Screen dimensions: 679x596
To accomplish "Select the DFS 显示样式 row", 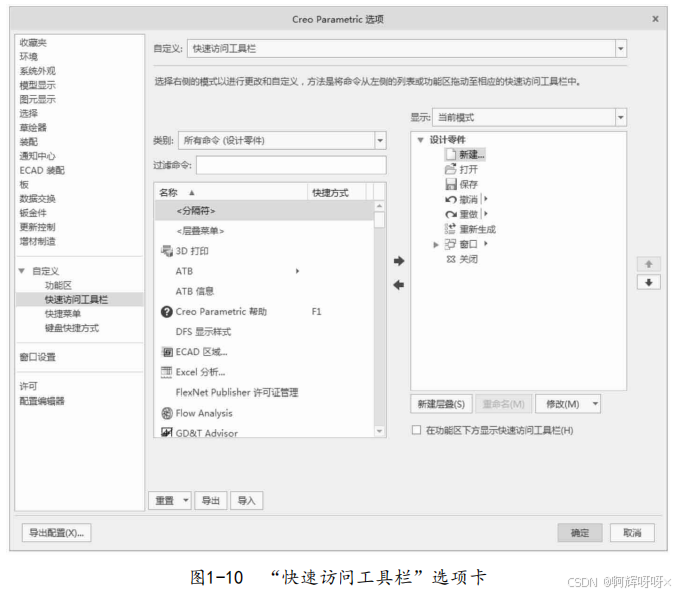I will (x=264, y=331).
